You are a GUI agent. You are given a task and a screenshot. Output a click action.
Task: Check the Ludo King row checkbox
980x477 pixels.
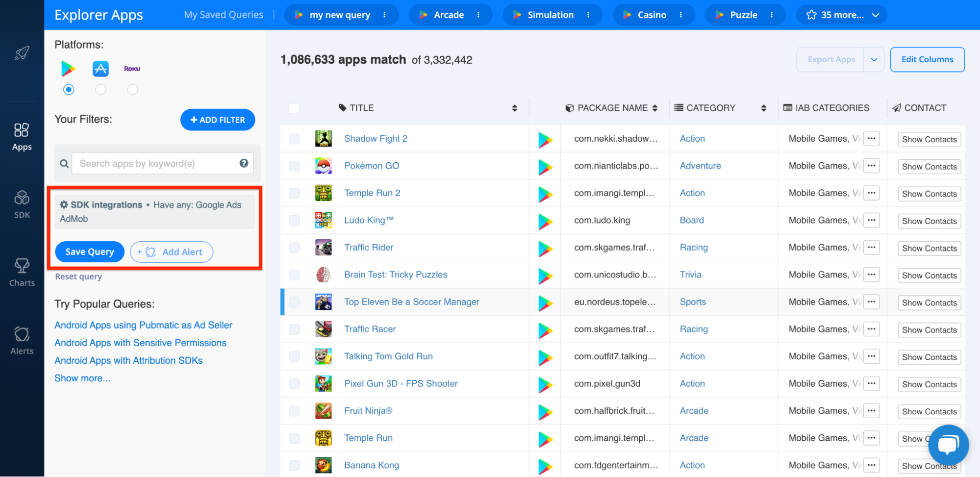pos(294,221)
